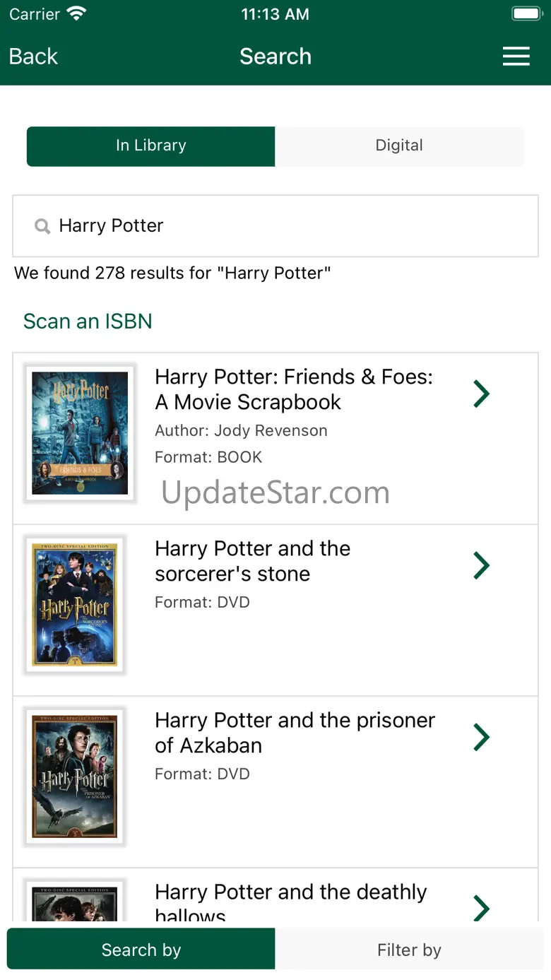
Task: Tap the Wi-Fi status icon
Action: [x=76, y=14]
